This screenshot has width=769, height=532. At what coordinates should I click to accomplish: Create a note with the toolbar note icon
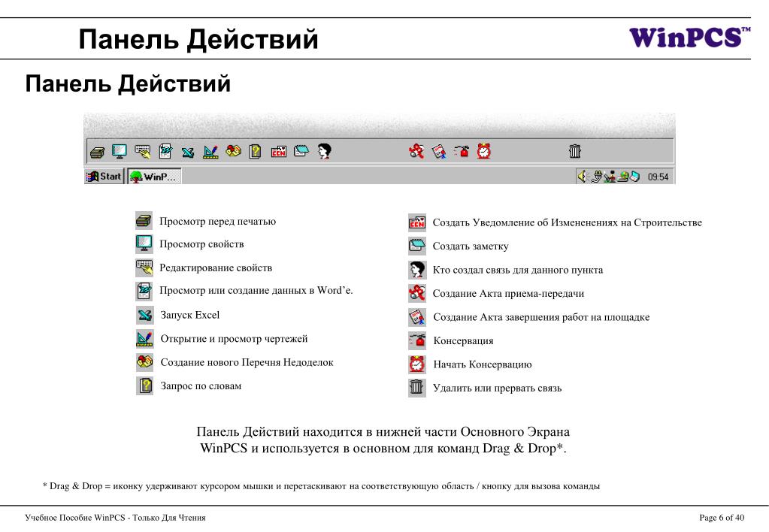(x=301, y=151)
